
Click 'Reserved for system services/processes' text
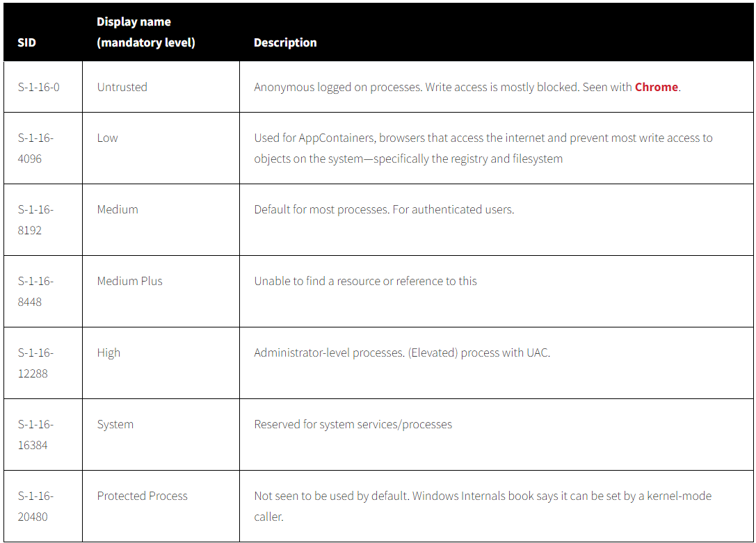click(x=353, y=425)
